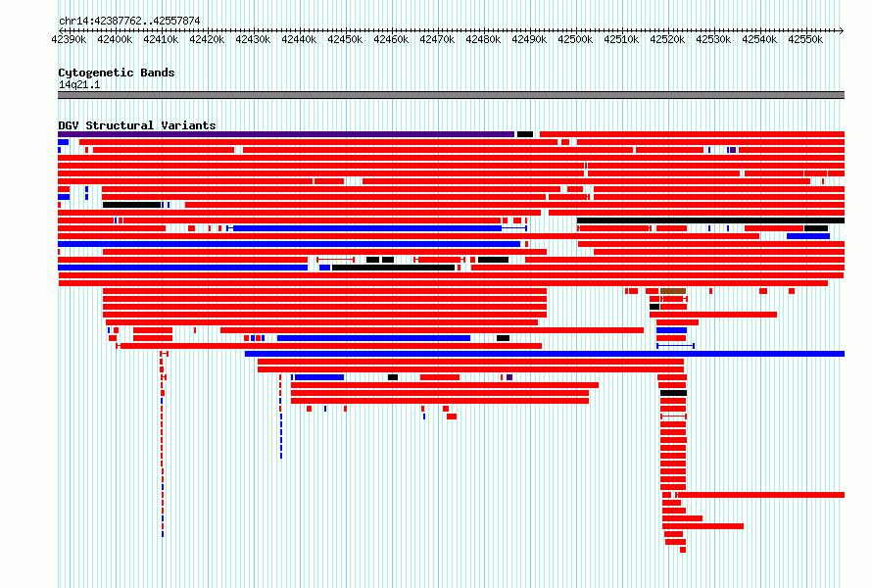Screen dimensions: 872x588
Task: Select the small purple variant square near 42488k
Action: (509, 377)
